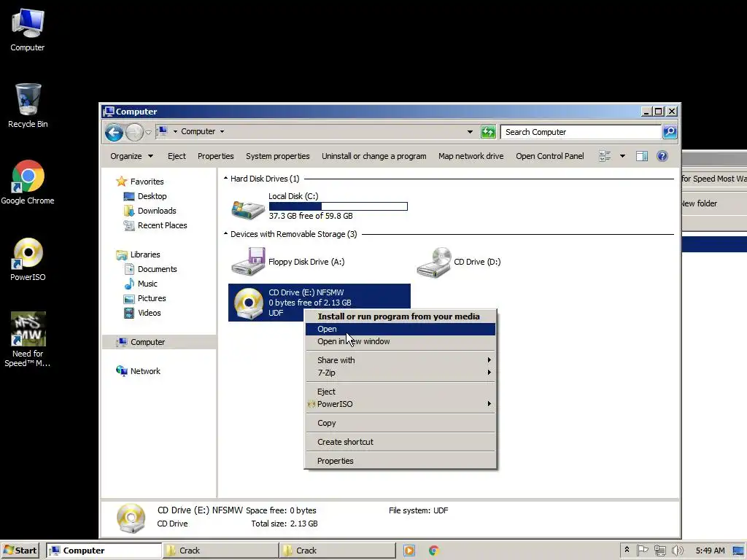The height and width of the screenshot is (560, 747).
Task: Click the Refresh address bar icon
Action: click(488, 132)
